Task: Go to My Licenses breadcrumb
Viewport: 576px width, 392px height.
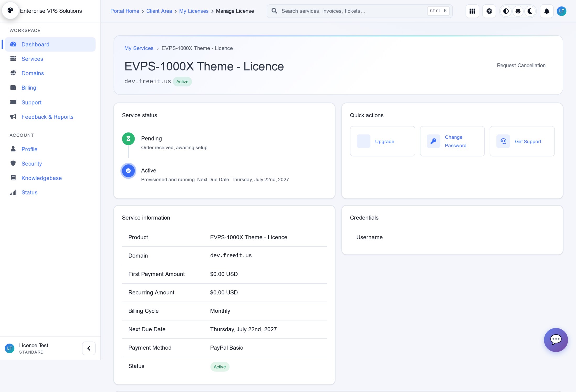Action: pos(194,11)
